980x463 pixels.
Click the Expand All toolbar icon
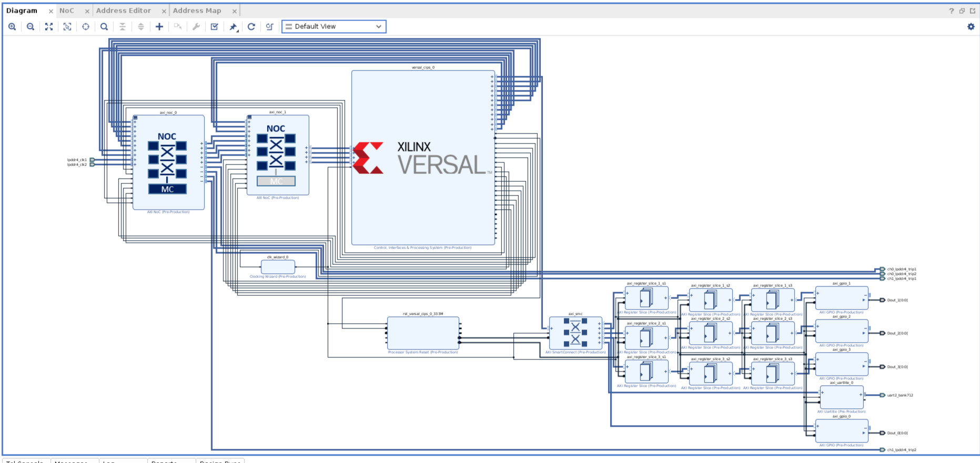coord(141,27)
